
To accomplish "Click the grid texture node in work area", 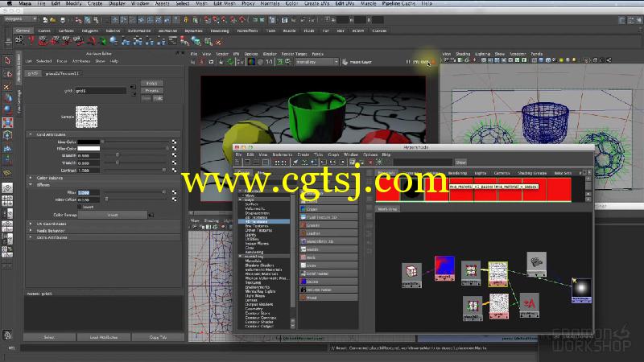I will click(x=497, y=274).
